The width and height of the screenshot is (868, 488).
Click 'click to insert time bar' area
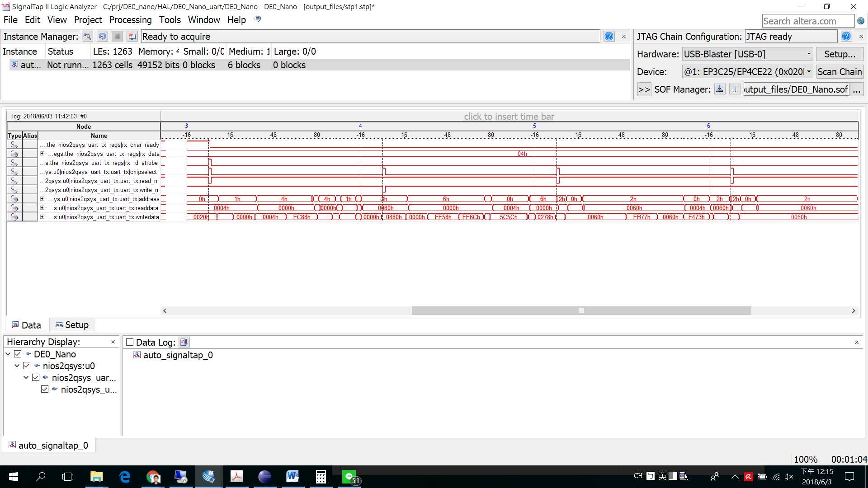point(509,117)
